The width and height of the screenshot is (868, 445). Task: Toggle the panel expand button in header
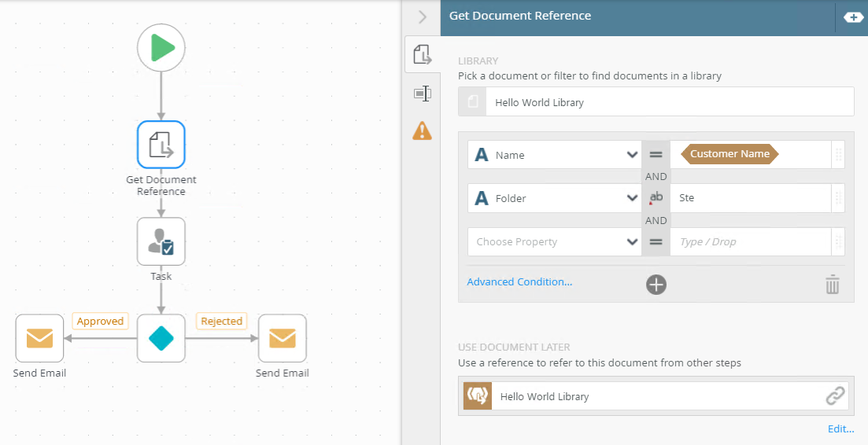tap(853, 17)
